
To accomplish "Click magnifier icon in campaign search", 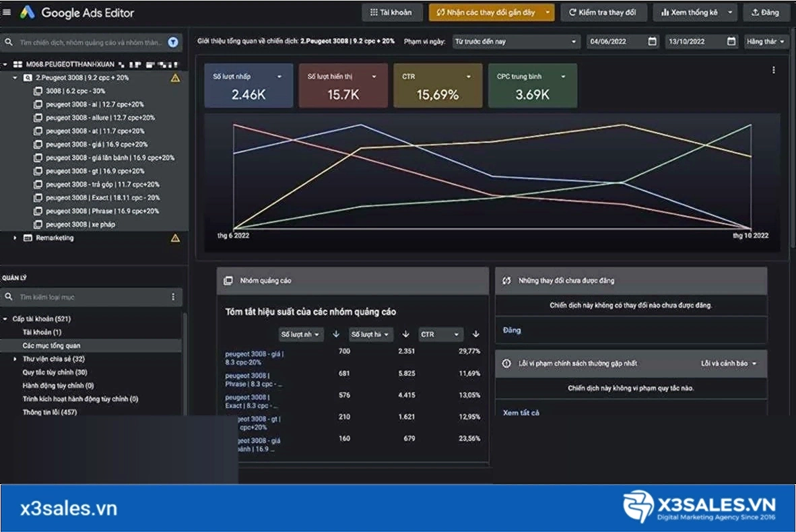I will pos(9,42).
